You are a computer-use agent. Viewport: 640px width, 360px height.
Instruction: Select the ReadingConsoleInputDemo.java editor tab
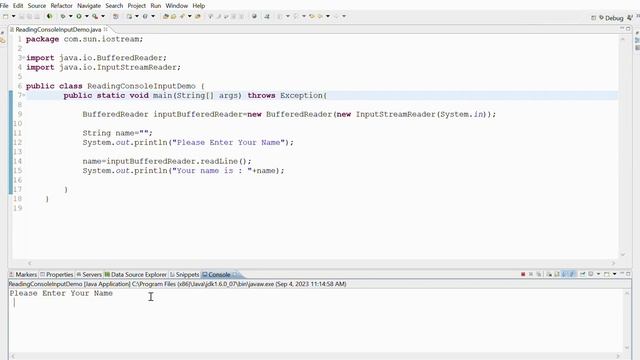pos(58,29)
